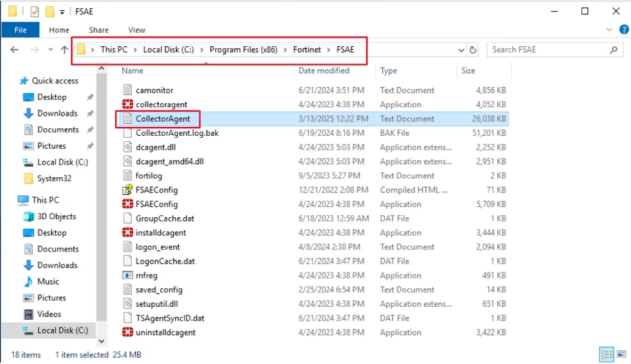Click the '26,038 KB' size cell
631x364 pixels.
[x=489, y=119]
